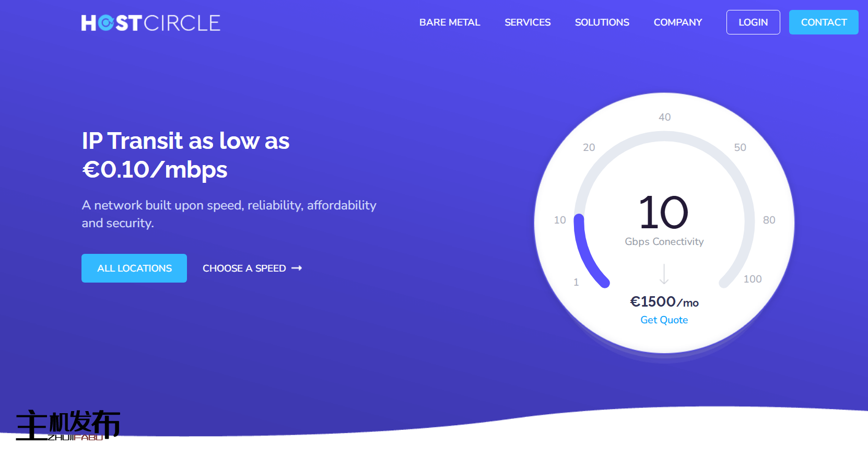Set the speed dial to 20 Gbps

tap(589, 147)
